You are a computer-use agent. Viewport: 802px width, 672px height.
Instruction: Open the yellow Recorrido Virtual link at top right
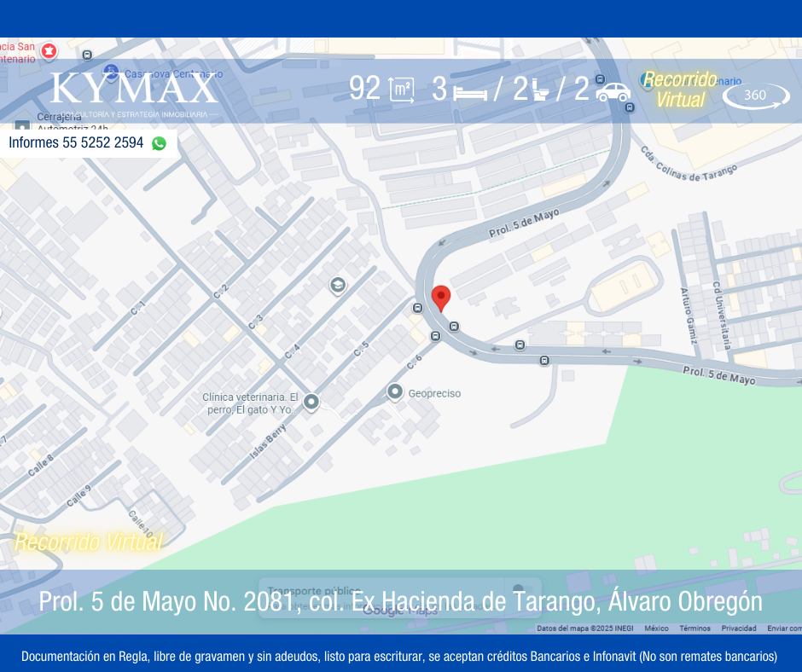point(680,90)
